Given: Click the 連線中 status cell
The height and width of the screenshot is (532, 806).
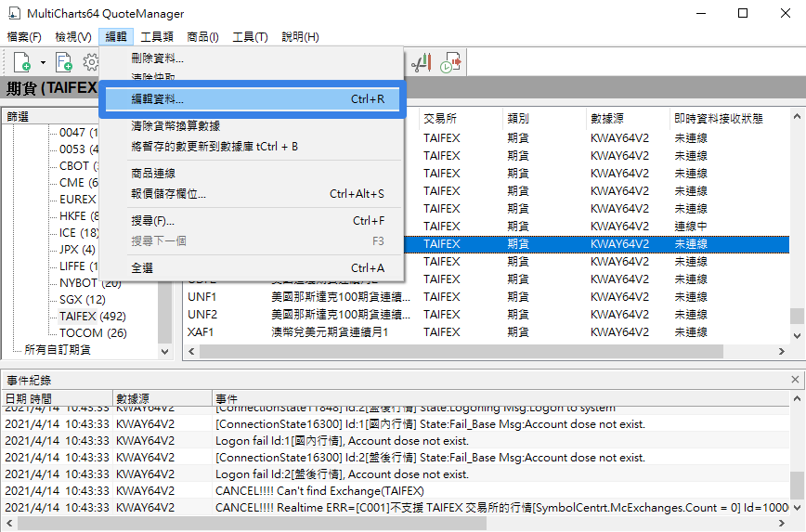Looking at the screenshot, I should click(x=691, y=227).
